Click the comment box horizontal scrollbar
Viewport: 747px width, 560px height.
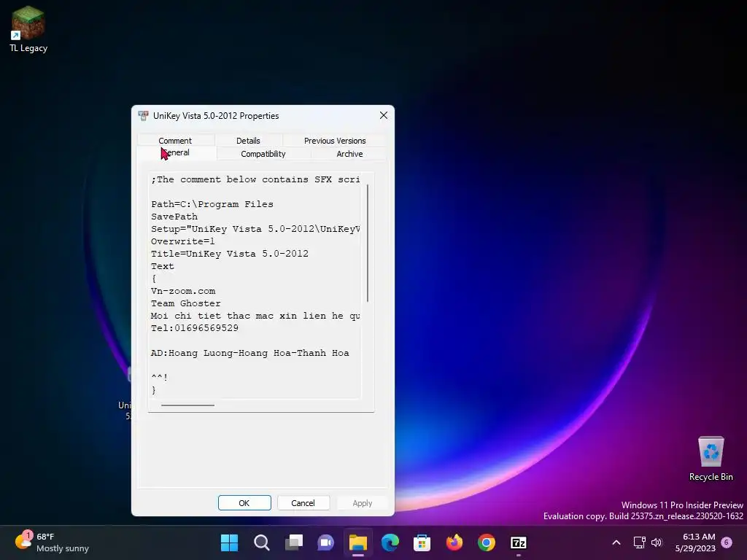click(187, 405)
